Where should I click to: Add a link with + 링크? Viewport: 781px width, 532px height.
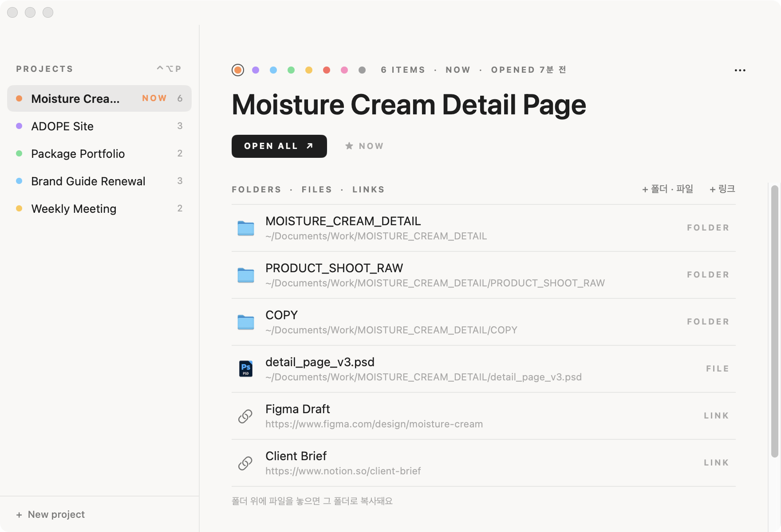(722, 189)
